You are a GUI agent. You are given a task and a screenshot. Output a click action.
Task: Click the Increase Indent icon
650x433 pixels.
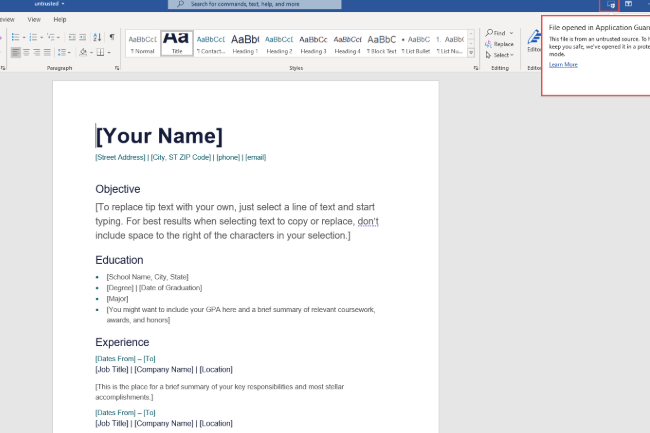(x=83, y=37)
